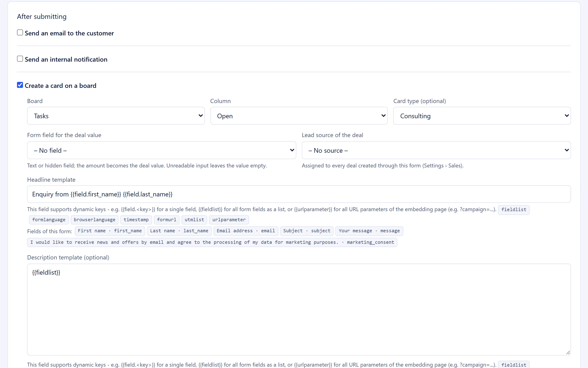Click the fieldlist key below Description template
This screenshot has width=588, height=368.
[x=514, y=365]
